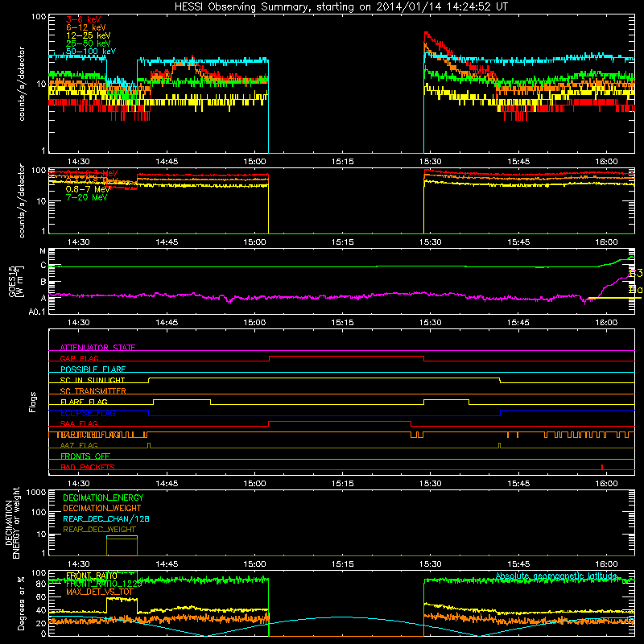Click "15:45" time tick under the GOES panel

click(518, 323)
